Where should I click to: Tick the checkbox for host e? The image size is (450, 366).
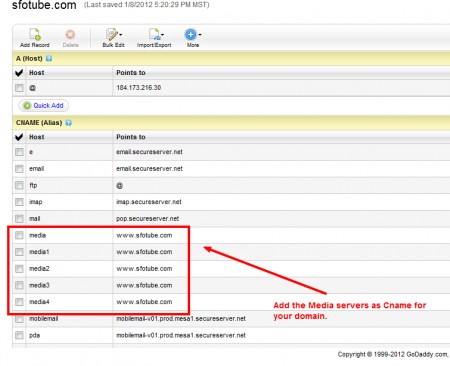coord(19,152)
